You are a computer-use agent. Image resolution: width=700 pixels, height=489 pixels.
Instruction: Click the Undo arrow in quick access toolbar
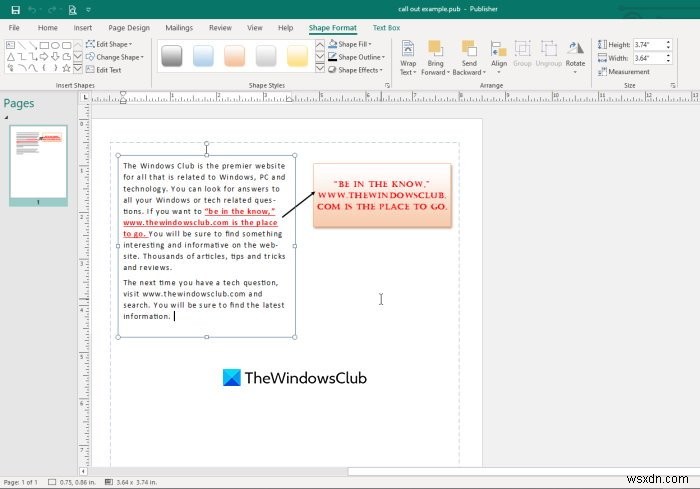pos(31,9)
